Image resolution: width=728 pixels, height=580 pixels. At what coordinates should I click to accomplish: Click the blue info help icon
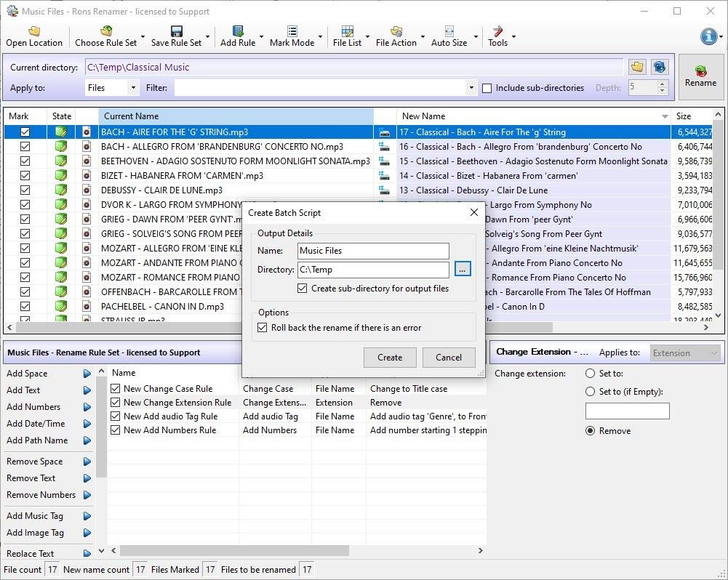708,36
